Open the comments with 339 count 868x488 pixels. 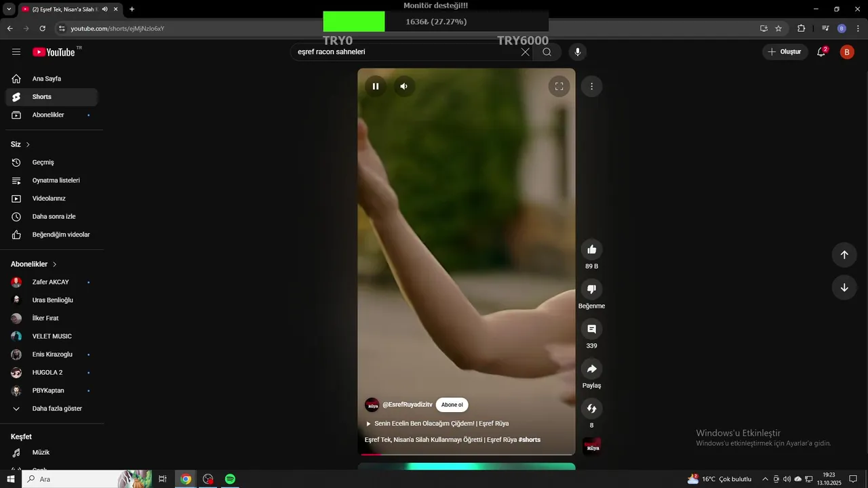coord(592,329)
